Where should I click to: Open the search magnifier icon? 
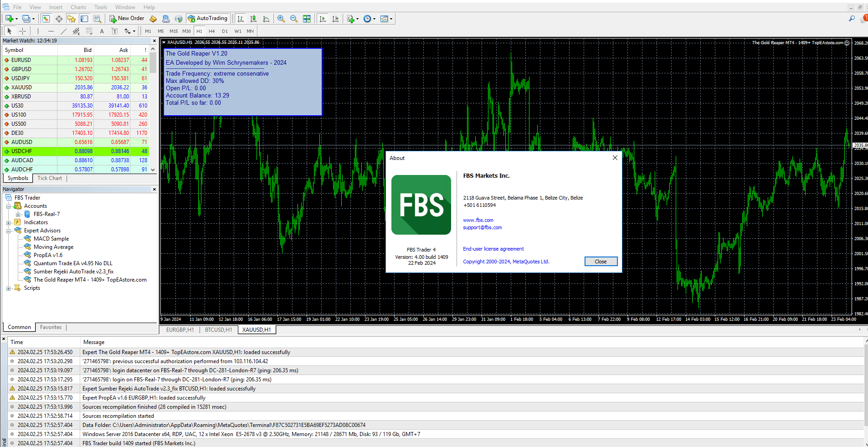(x=852, y=19)
